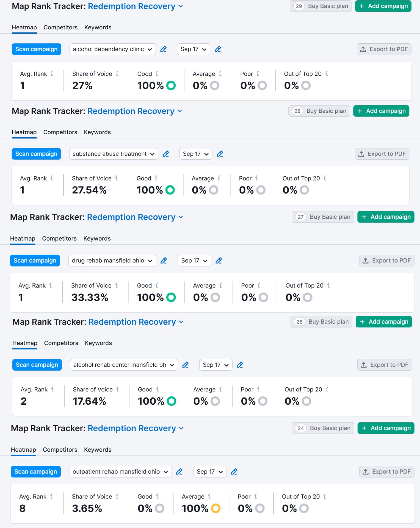
Task: Open the alcohol dependency clinic keyword dropdown
Action: 112,49
